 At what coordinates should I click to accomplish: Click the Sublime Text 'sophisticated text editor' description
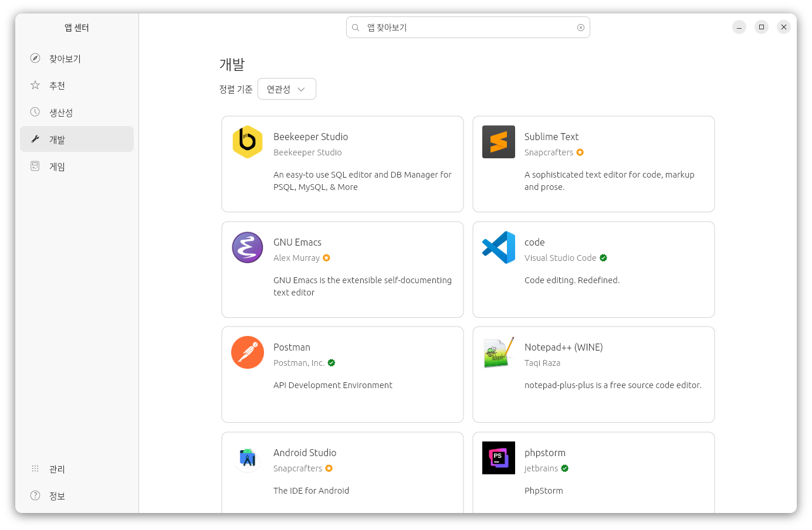coord(610,181)
